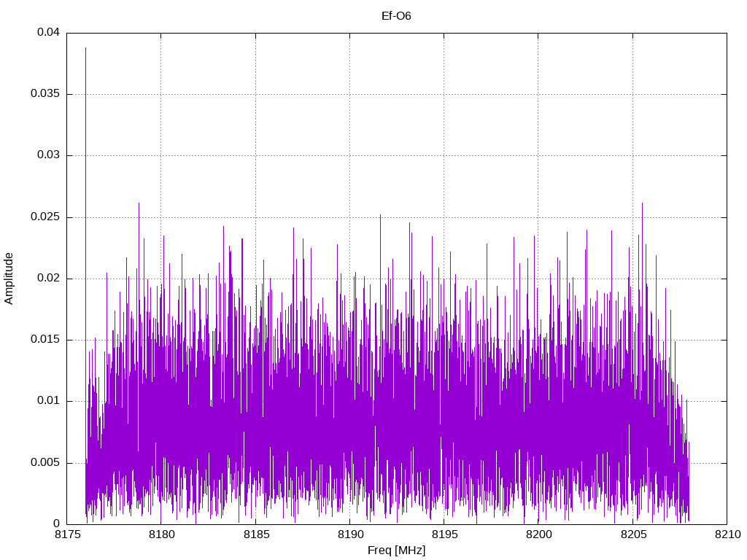This screenshot has height=560, width=747.
Task: Click the y-axis tick label "0"
Action: tap(57, 524)
